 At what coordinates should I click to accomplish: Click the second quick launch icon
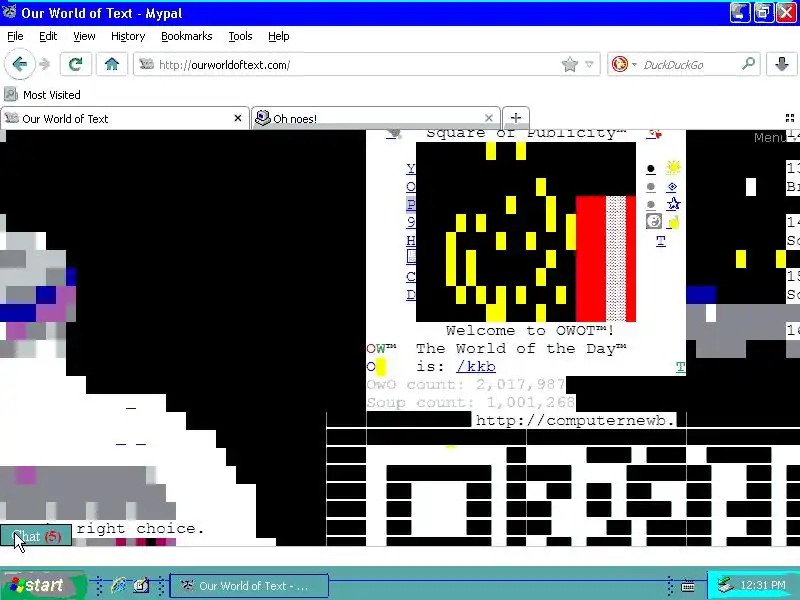click(x=141, y=585)
